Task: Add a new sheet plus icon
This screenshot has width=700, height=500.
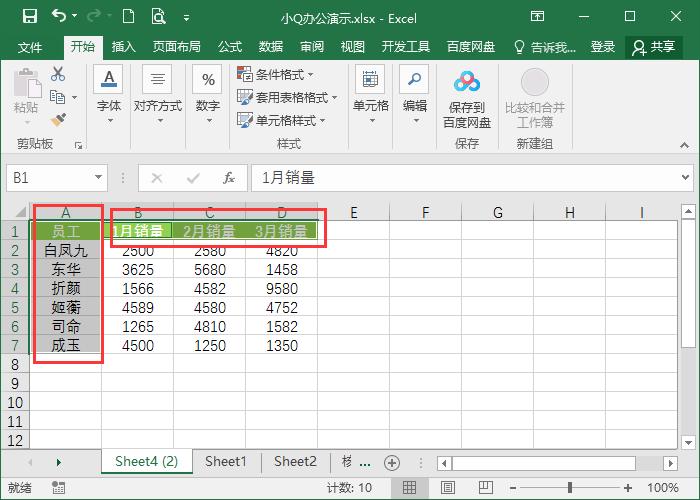Action: [392, 463]
